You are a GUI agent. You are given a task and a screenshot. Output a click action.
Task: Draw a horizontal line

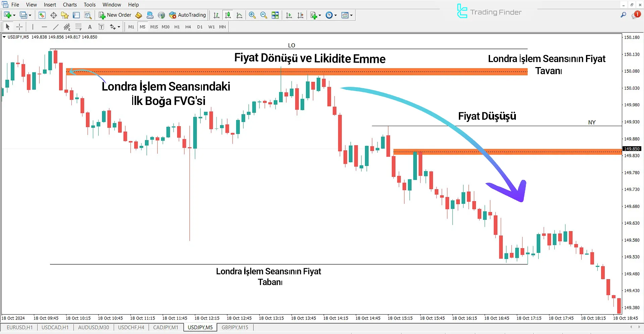click(x=44, y=26)
